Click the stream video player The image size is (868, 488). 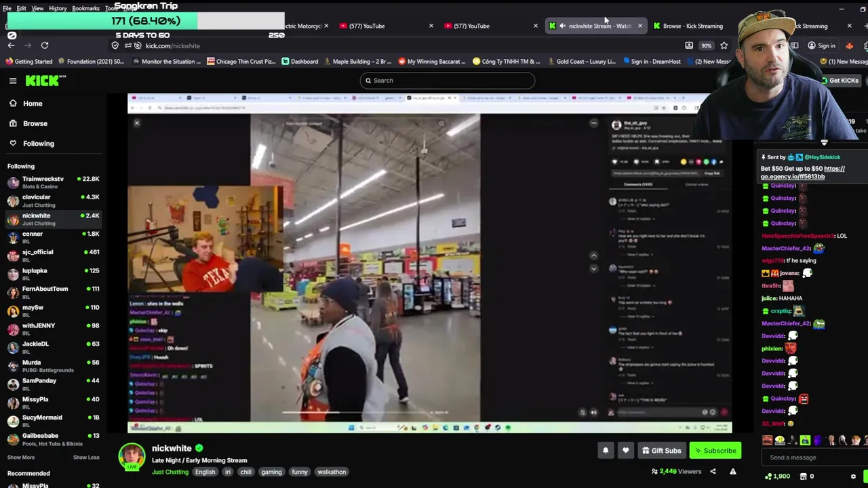(x=430, y=263)
